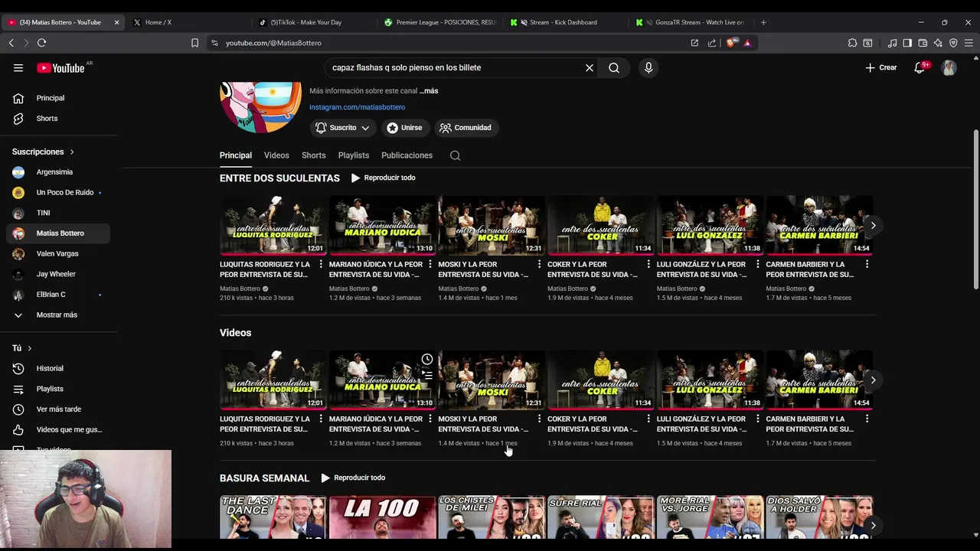This screenshot has width=980, height=551.
Task: Select the Principal channel tab
Action: coord(236,155)
